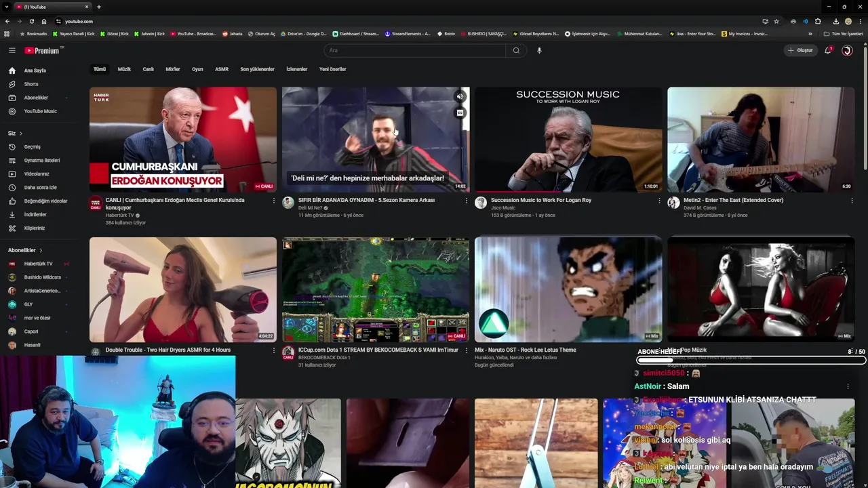Open the browser home button
This screenshot has height=488, width=868.
click(44, 21)
